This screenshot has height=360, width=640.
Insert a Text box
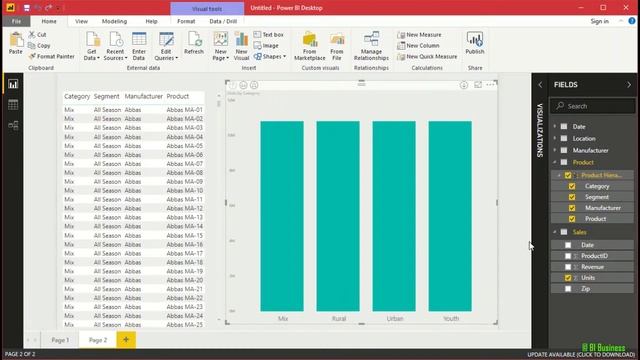coord(269,35)
